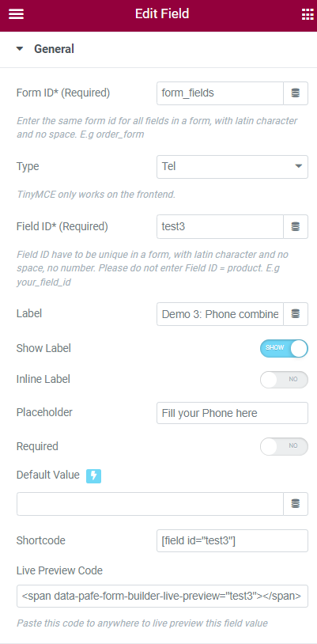The image size is (317, 644).
Task: Focus the Field ID input containing test3
Action: [x=220, y=226]
